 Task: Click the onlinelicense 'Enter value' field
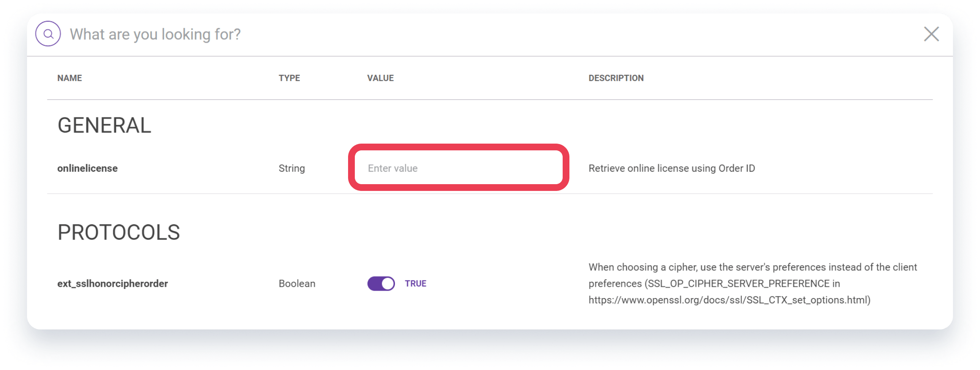(x=458, y=168)
